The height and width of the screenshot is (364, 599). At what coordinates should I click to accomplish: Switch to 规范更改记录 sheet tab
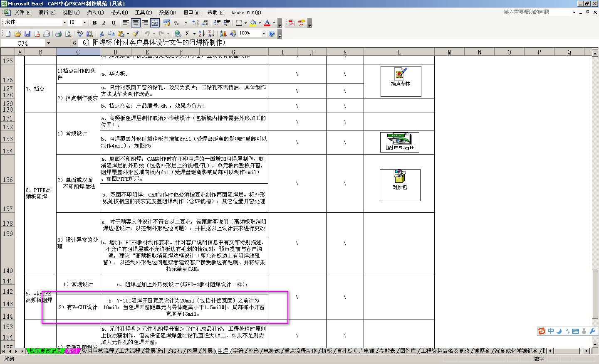(45, 351)
